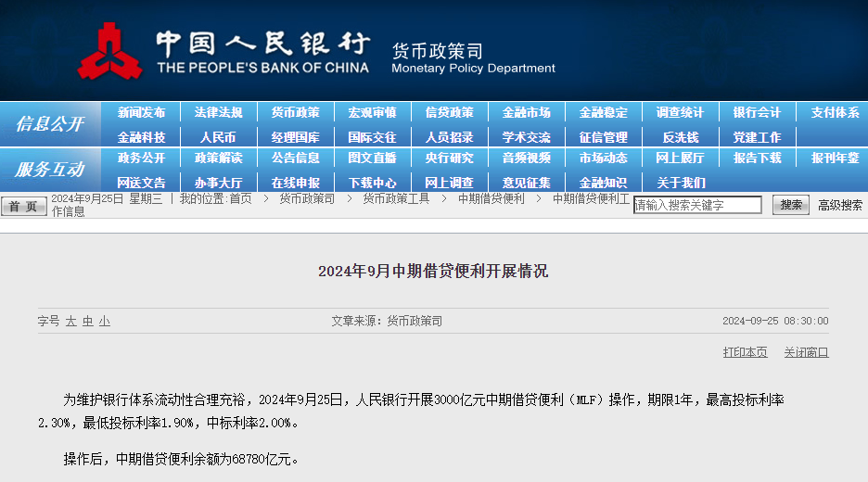Open 货币政策工具 breadcrumb link
868x482 pixels.
tap(396, 198)
